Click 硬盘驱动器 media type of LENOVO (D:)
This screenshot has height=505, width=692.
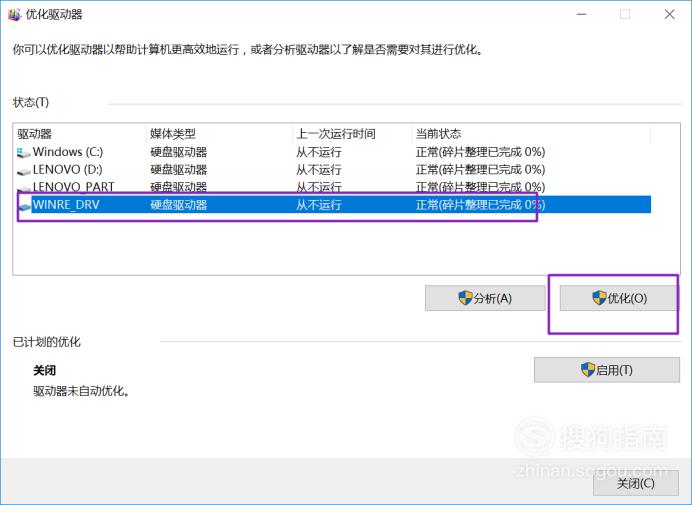[x=179, y=170]
